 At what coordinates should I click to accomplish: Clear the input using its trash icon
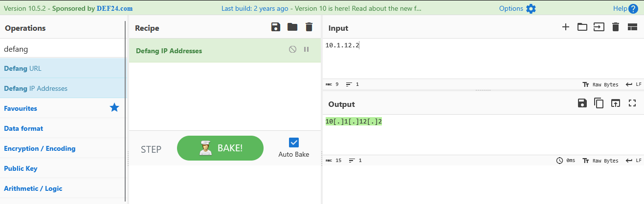click(616, 27)
